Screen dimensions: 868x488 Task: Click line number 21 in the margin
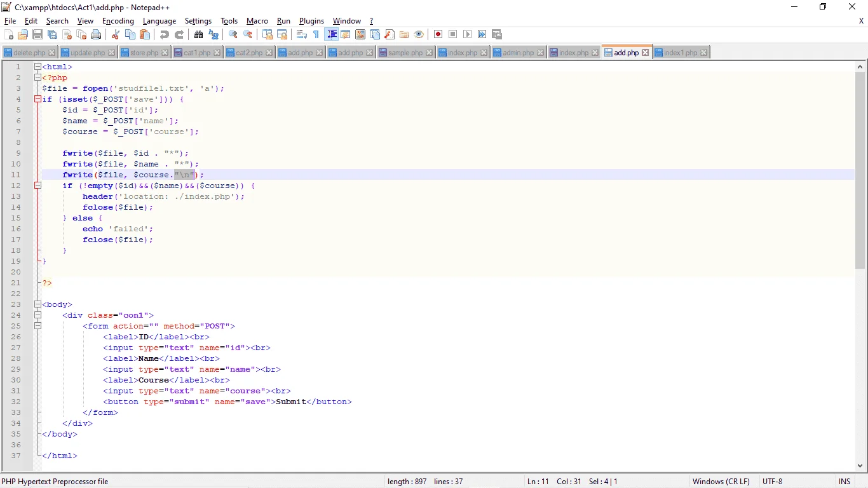(x=16, y=283)
